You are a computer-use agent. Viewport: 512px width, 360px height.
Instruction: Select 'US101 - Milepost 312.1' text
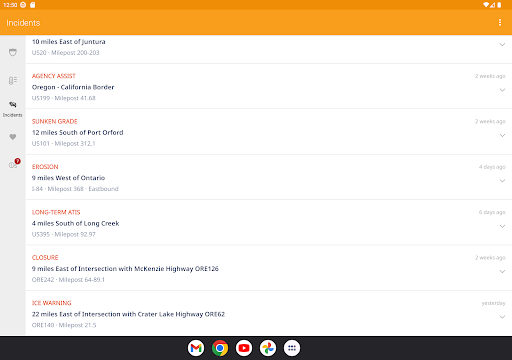point(64,143)
